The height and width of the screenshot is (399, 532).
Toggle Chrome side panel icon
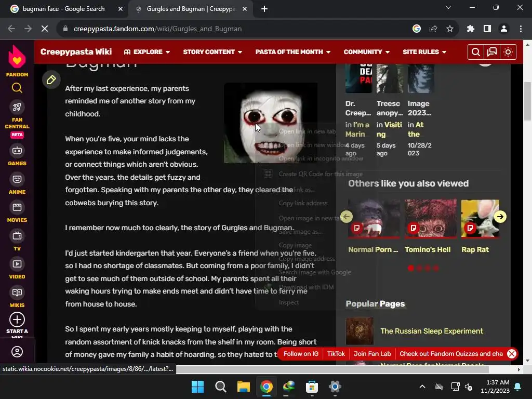487,29
